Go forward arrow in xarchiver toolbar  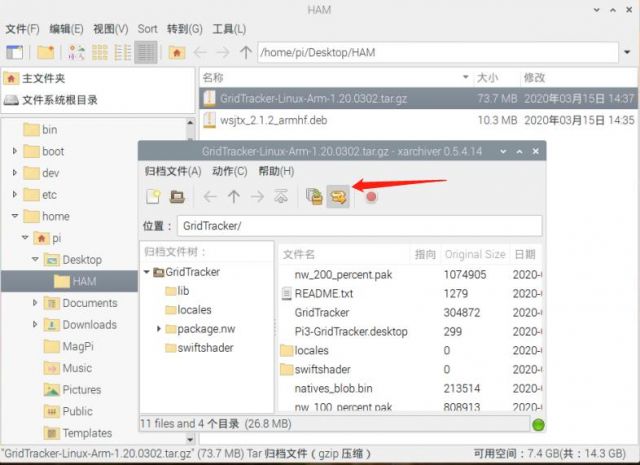[257, 197]
